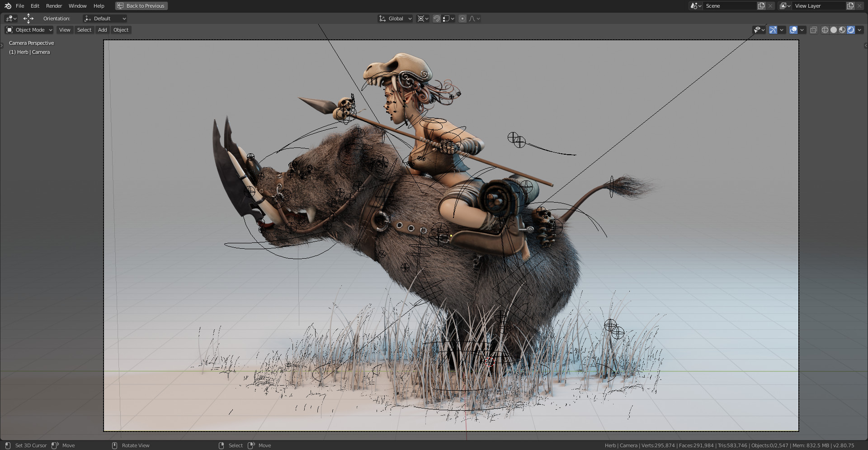Image resolution: width=868 pixels, height=450 pixels.
Task: Open the viewport View menu
Action: [65, 30]
